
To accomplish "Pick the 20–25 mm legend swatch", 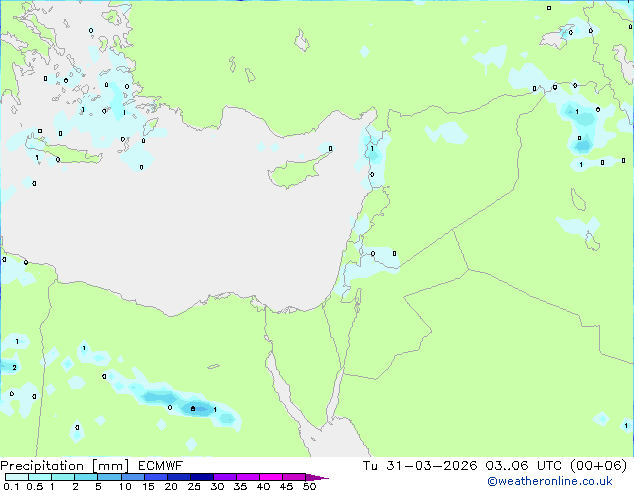I will 178,477.
